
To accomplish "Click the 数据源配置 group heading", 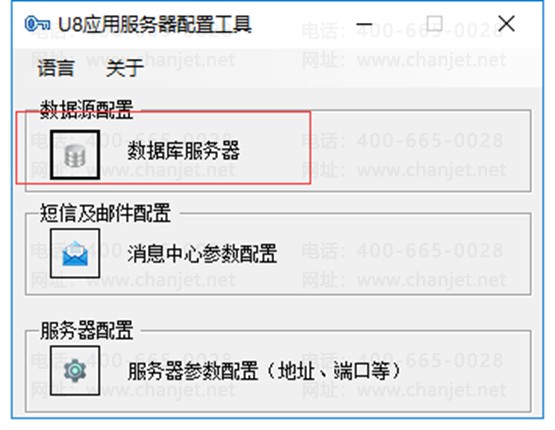I will pyautogui.click(x=87, y=110).
